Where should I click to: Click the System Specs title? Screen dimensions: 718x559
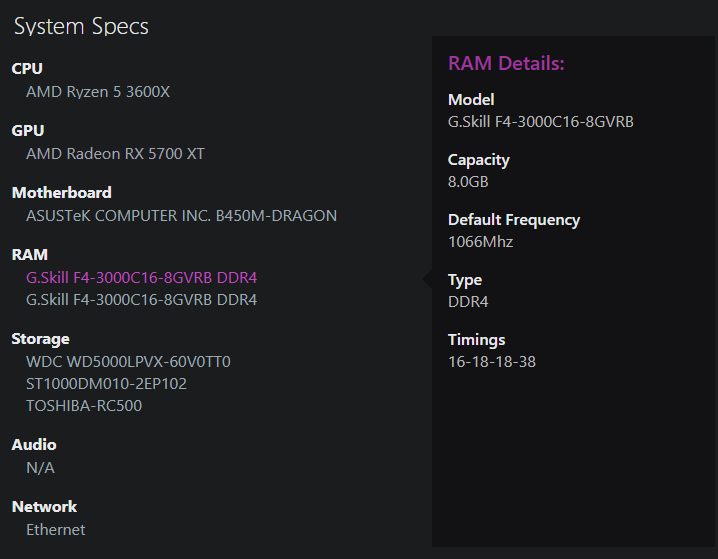tap(81, 26)
